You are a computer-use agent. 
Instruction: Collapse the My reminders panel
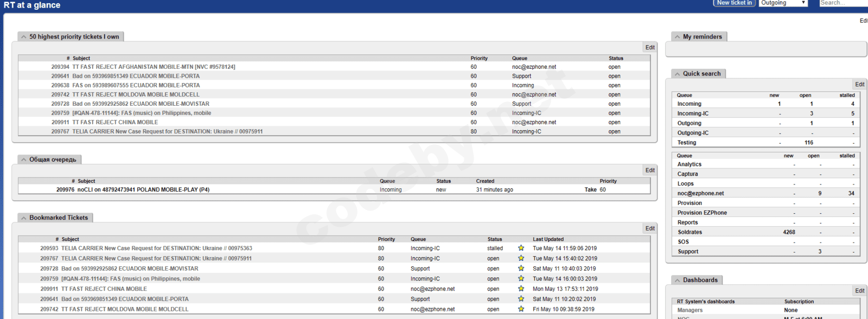tap(677, 37)
